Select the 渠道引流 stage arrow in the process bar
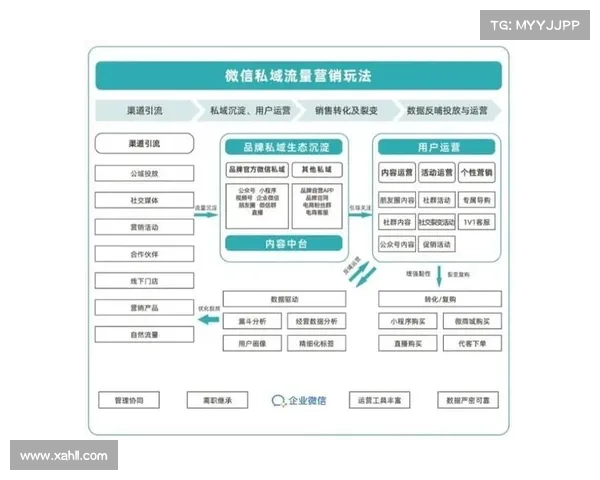Screen dimensions: 600x480 [x=147, y=111]
